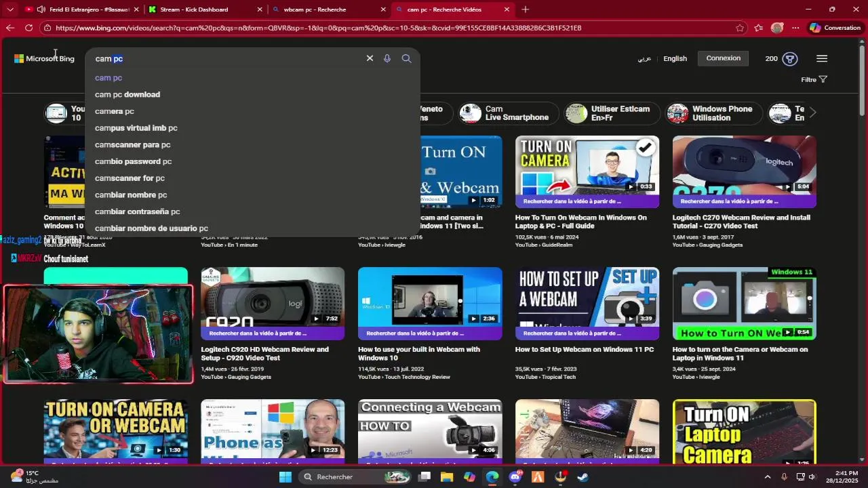Mute the Ferid El Extranjero tab audio

[41, 9]
